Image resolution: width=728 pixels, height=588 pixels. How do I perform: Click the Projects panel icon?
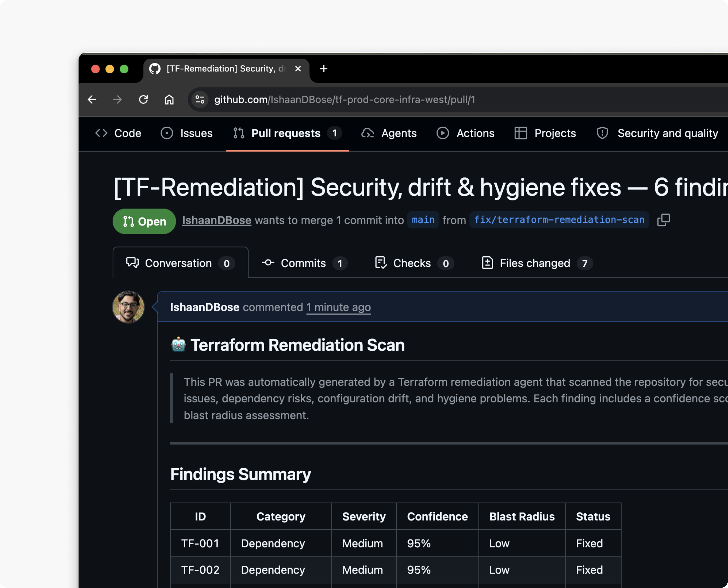pos(521,133)
